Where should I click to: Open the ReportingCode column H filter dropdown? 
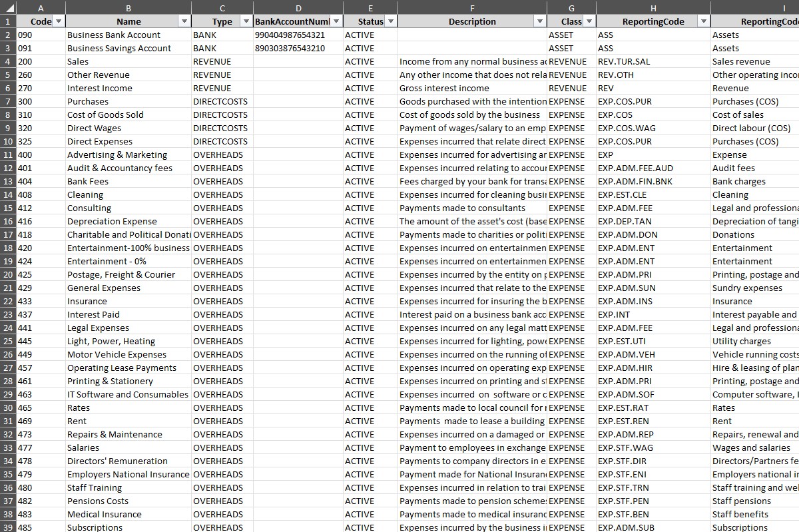(x=704, y=21)
